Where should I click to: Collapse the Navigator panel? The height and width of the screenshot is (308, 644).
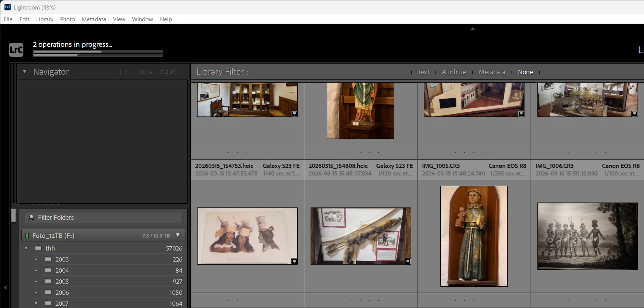point(24,72)
